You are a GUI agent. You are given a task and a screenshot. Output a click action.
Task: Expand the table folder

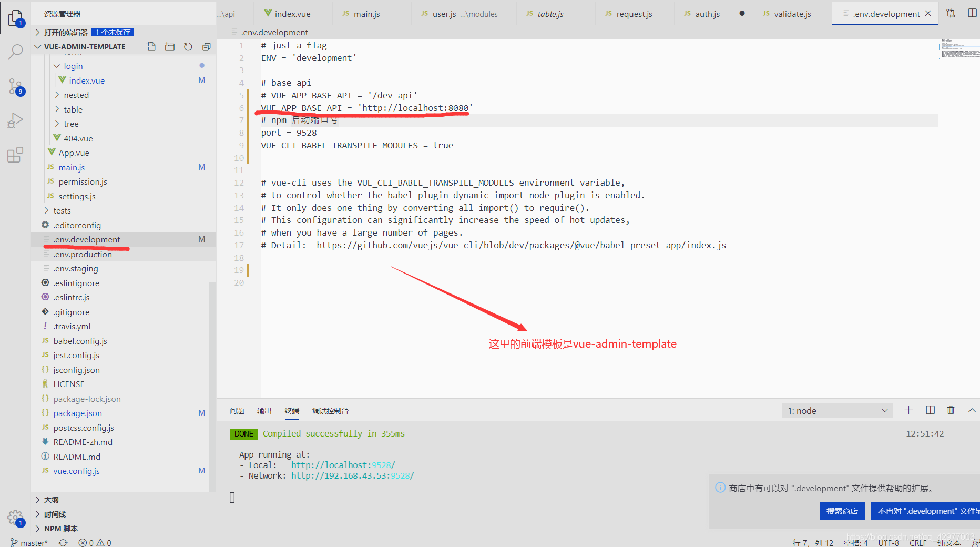pos(73,109)
